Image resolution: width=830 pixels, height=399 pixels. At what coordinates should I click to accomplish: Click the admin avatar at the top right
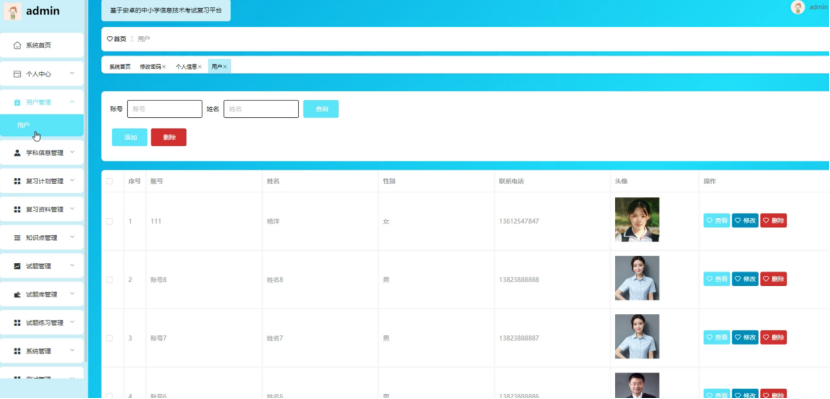click(798, 7)
